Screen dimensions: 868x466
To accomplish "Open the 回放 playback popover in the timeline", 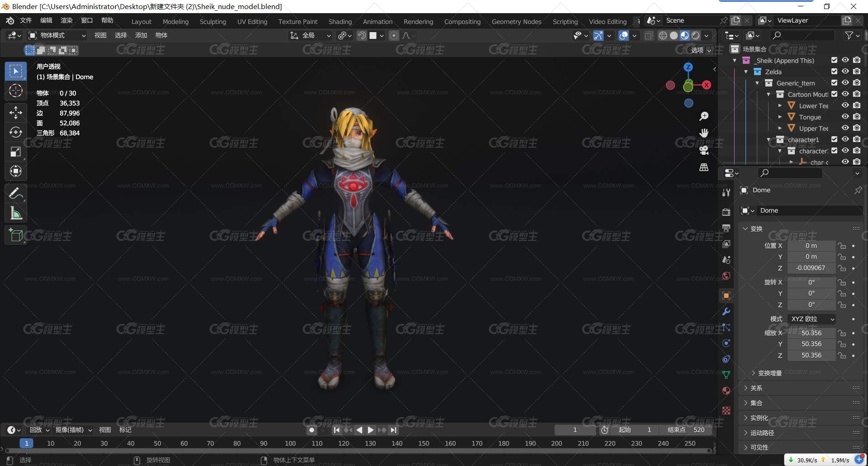I will [x=39, y=430].
